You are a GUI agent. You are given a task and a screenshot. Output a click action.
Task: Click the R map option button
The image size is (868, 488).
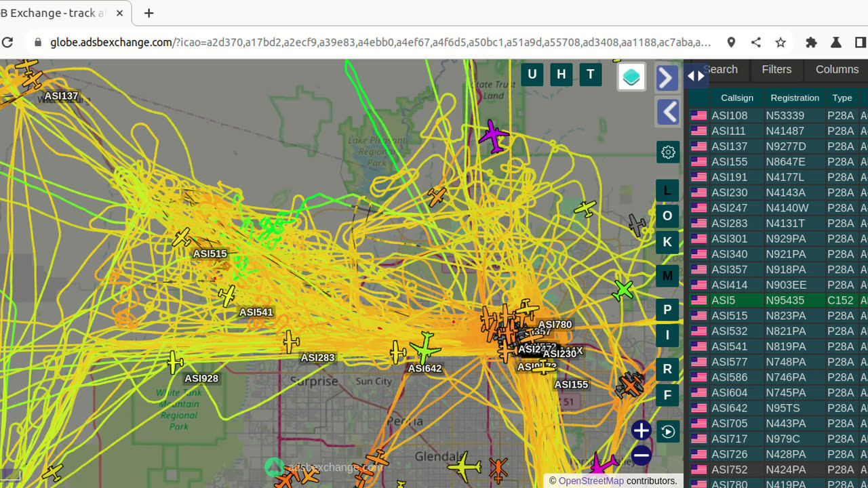point(667,369)
